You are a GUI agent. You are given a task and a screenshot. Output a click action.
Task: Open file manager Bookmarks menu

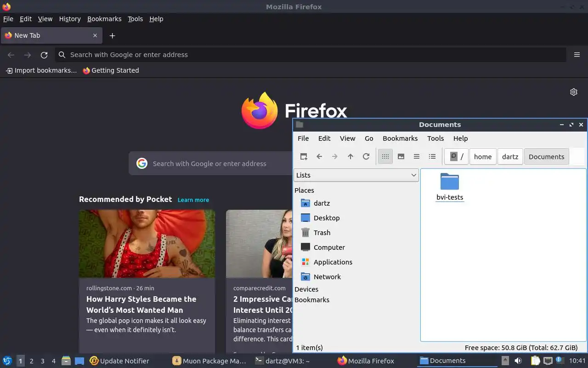[400, 138]
